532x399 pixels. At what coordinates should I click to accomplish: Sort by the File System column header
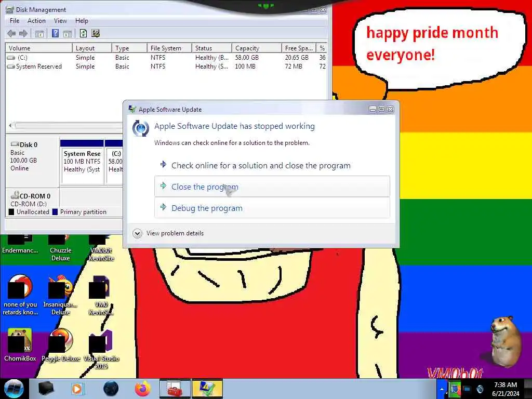tap(169, 48)
